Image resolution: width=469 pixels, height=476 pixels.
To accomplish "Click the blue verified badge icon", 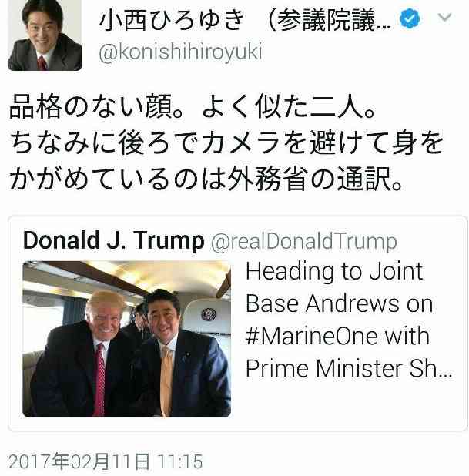I will [x=410, y=18].
